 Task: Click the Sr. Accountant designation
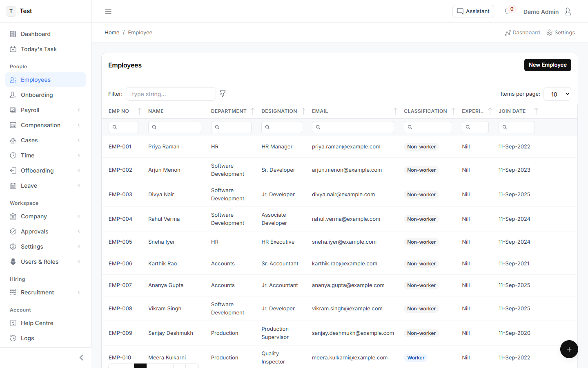tap(280, 264)
